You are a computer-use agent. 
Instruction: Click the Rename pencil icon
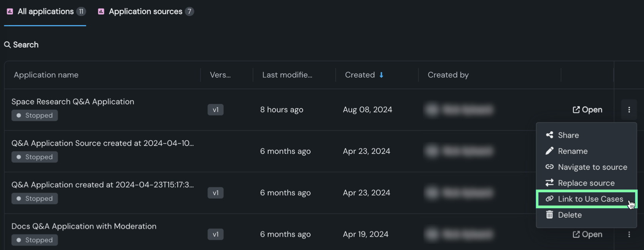click(549, 151)
